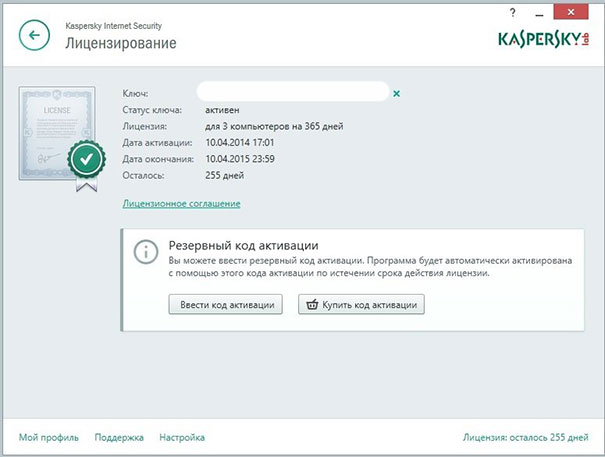Open Мой профиль in the footer
Screen dimensions: 605x457
(46, 437)
